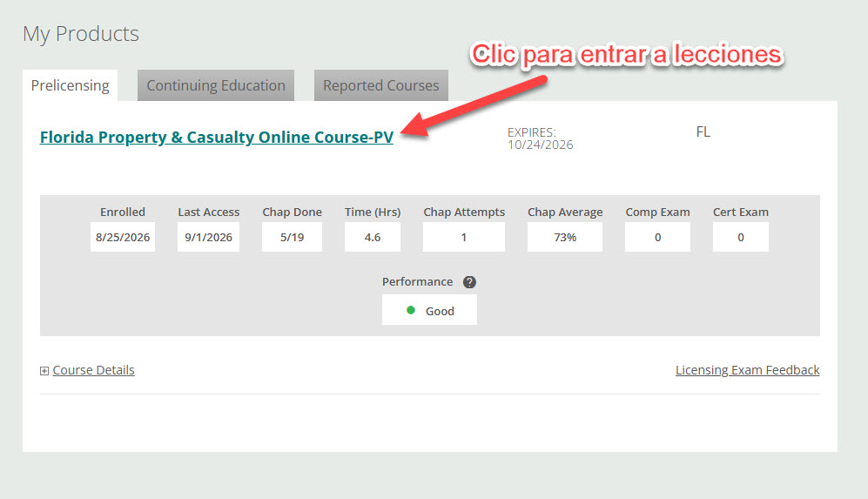Screen dimensions: 868x499
Task: Click the Time (Hrs) column label
Action: tap(373, 212)
